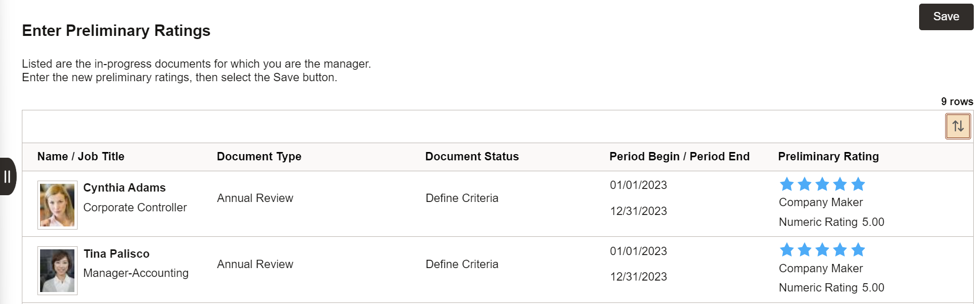This screenshot has height=304, width=980.
Task: Set Tina Palisco rating to five stars
Action: tap(858, 250)
